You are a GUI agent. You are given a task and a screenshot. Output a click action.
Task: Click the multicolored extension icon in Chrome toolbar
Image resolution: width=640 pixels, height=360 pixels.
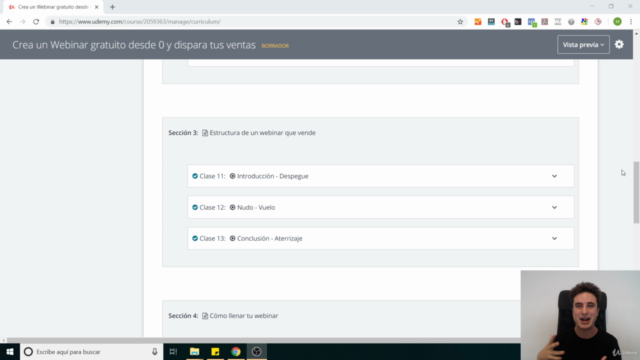[x=584, y=22]
